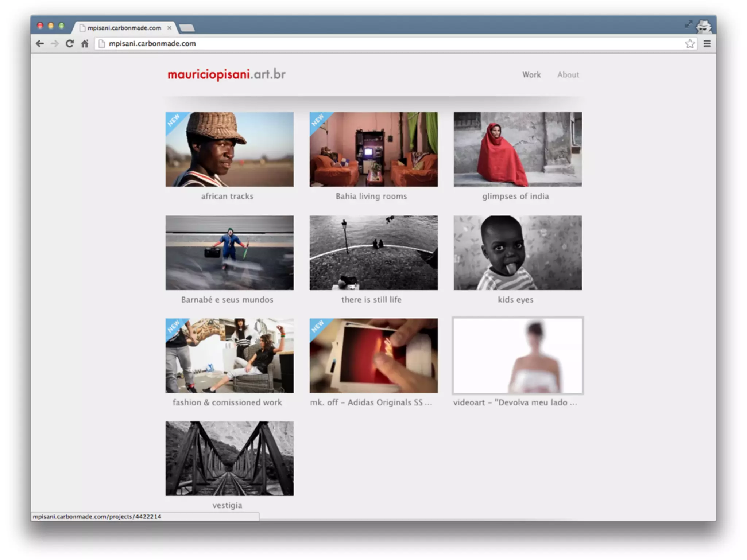This screenshot has width=747, height=560.
Task: Click the browser back arrow
Action: [40, 44]
